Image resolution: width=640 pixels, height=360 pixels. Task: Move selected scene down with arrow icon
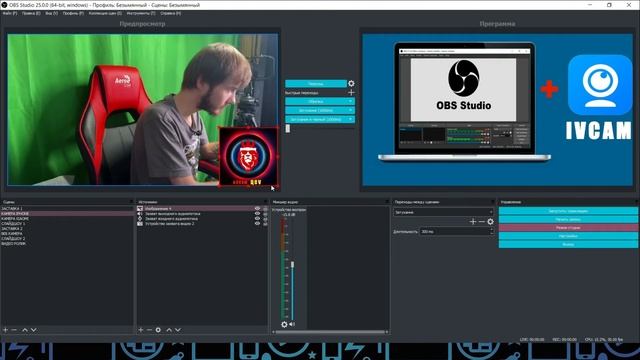(x=34, y=329)
